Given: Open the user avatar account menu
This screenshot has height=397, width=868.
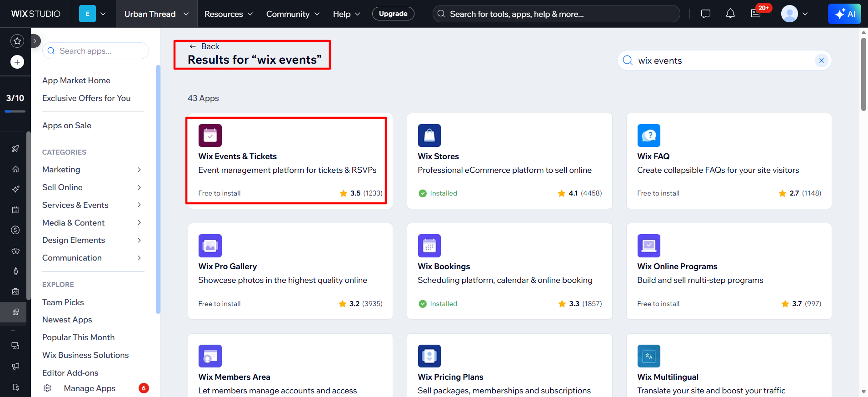Looking at the screenshot, I should [x=794, y=14].
